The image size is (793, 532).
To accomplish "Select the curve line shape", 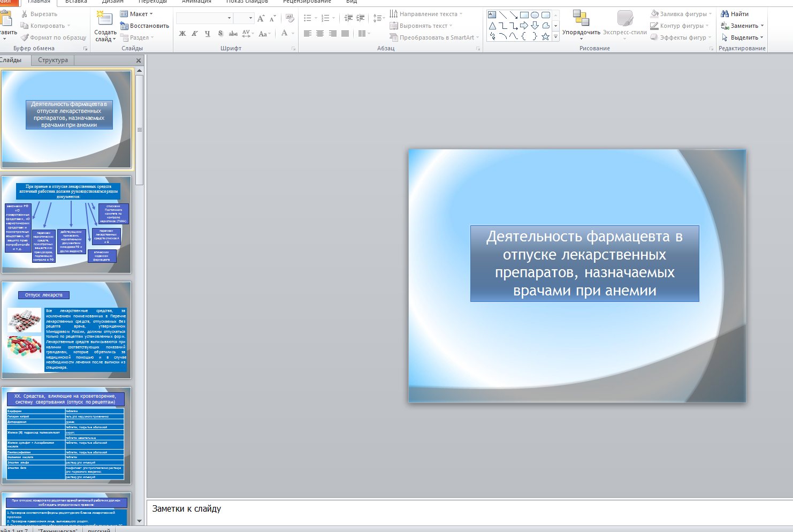I will [514, 36].
